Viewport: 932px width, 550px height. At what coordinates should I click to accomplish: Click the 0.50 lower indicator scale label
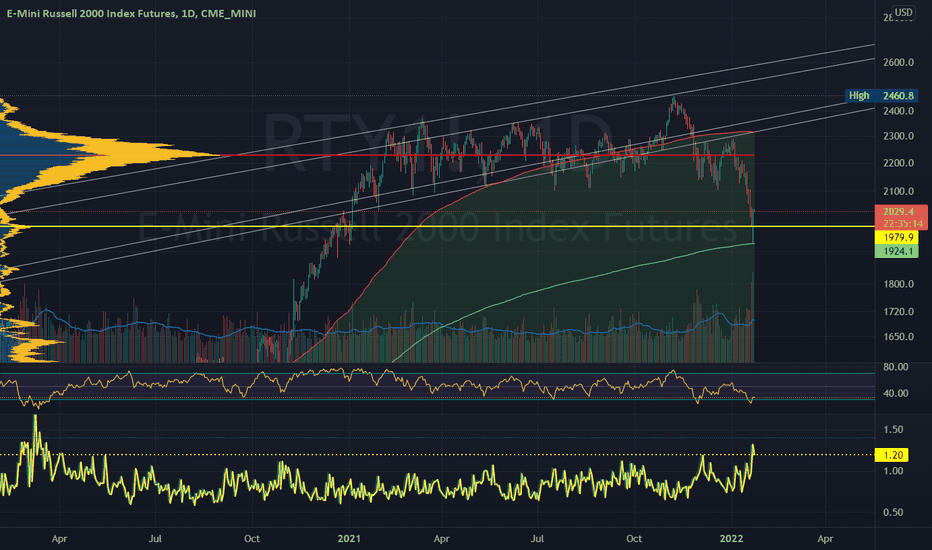pos(893,512)
